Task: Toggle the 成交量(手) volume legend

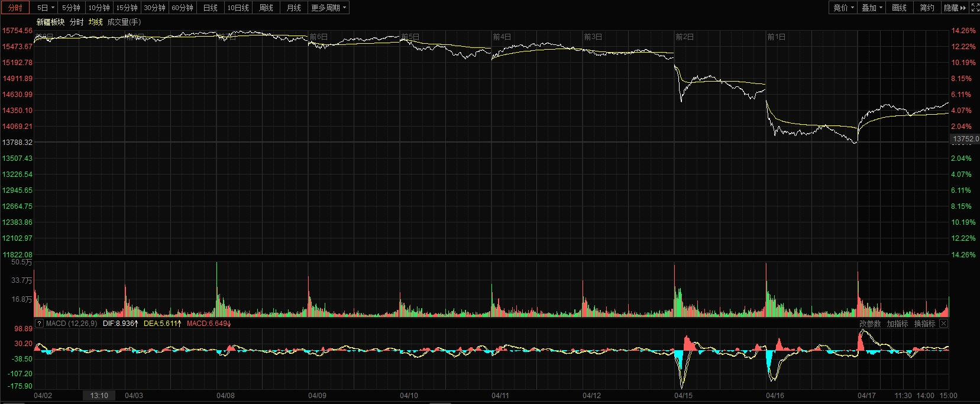Action: [x=124, y=22]
